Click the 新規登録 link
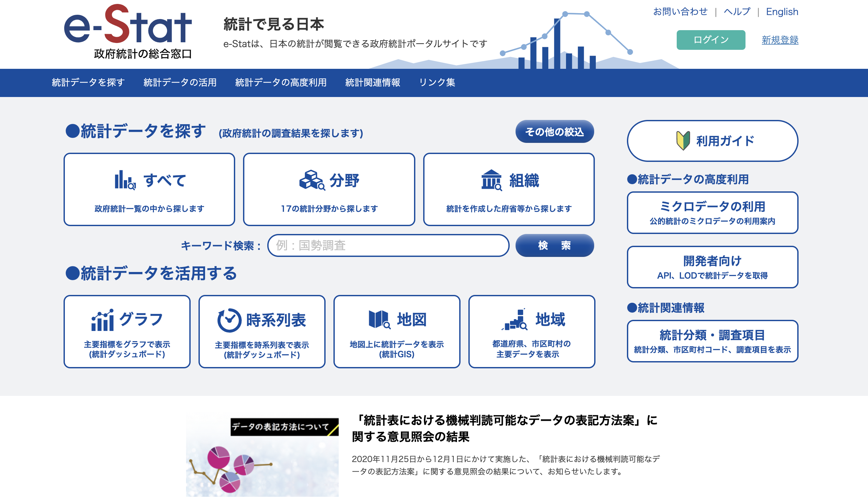This screenshot has height=504, width=868. coord(780,40)
